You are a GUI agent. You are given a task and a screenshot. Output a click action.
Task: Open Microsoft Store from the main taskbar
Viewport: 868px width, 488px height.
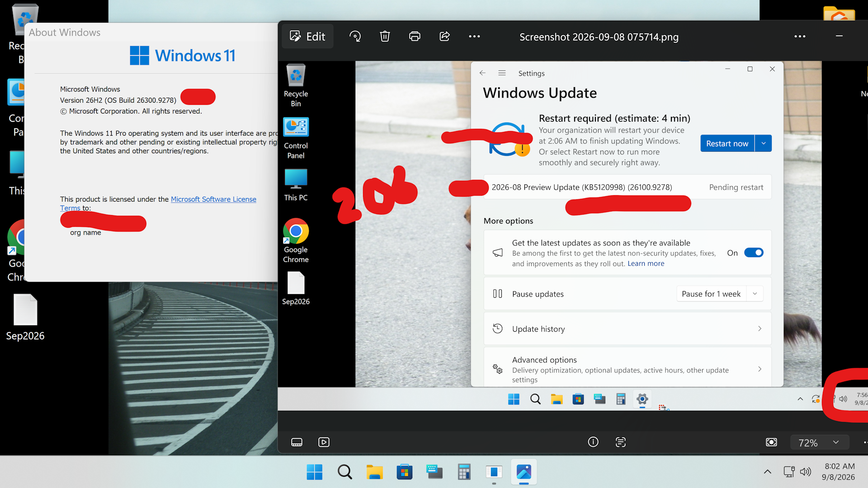pyautogui.click(x=404, y=472)
